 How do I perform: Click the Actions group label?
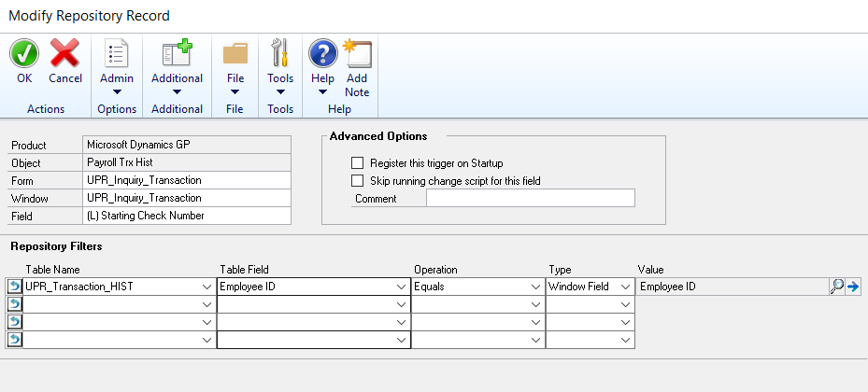click(x=46, y=109)
